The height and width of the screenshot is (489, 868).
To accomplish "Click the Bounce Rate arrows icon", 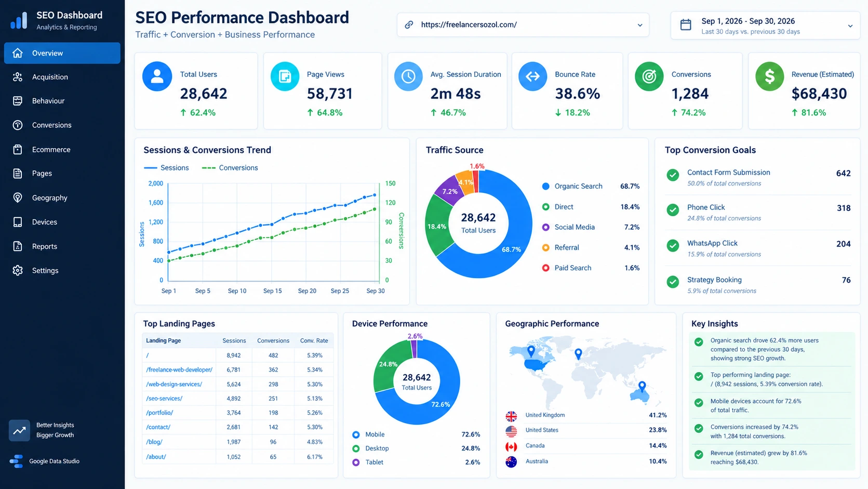I will 532,76.
